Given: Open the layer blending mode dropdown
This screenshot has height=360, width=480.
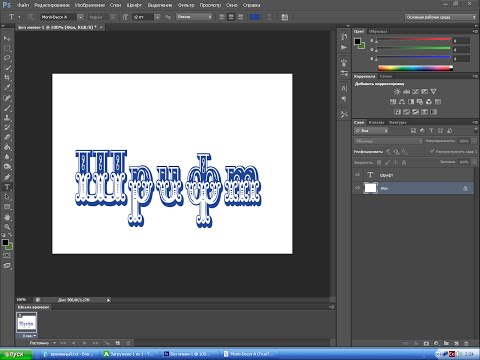Looking at the screenshot, I should 388,141.
